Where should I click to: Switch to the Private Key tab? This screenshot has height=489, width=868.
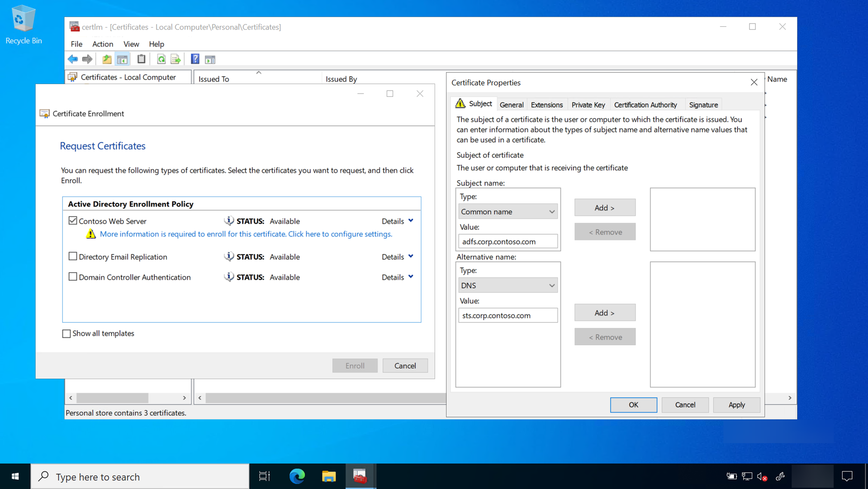pyautogui.click(x=588, y=105)
